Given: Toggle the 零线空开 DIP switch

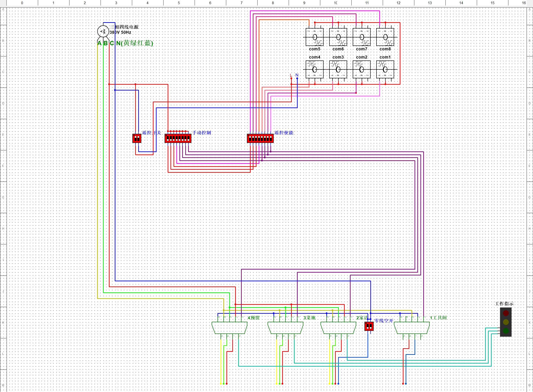Looking at the screenshot, I should [369, 327].
